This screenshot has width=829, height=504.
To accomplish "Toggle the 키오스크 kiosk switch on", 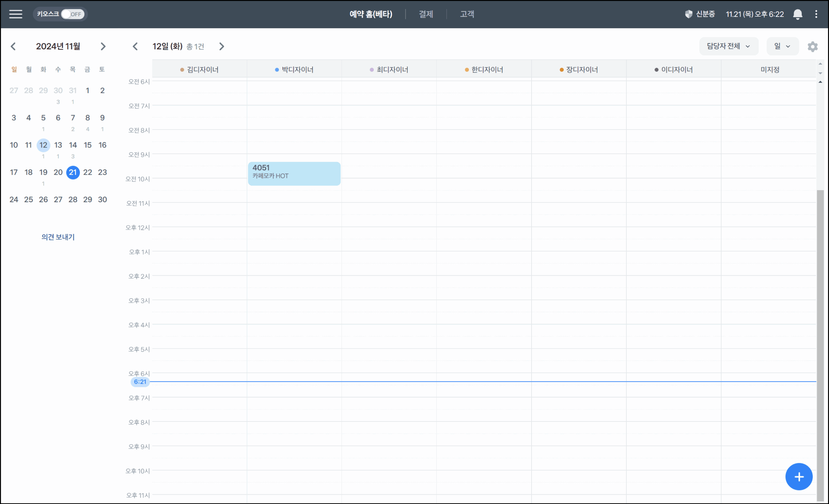I will pyautogui.click(x=72, y=14).
